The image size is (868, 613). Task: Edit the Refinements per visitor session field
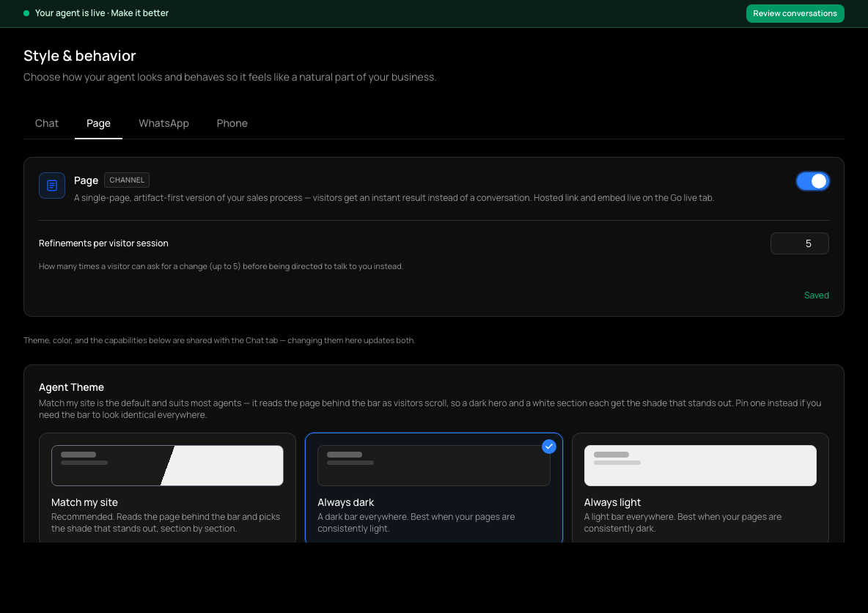coord(799,243)
